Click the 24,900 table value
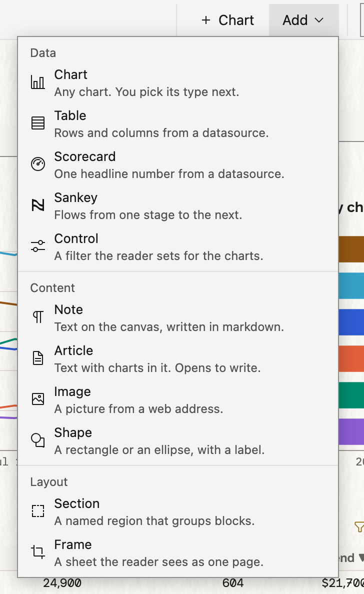This screenshot has width=364, height=594. point(62,583)
